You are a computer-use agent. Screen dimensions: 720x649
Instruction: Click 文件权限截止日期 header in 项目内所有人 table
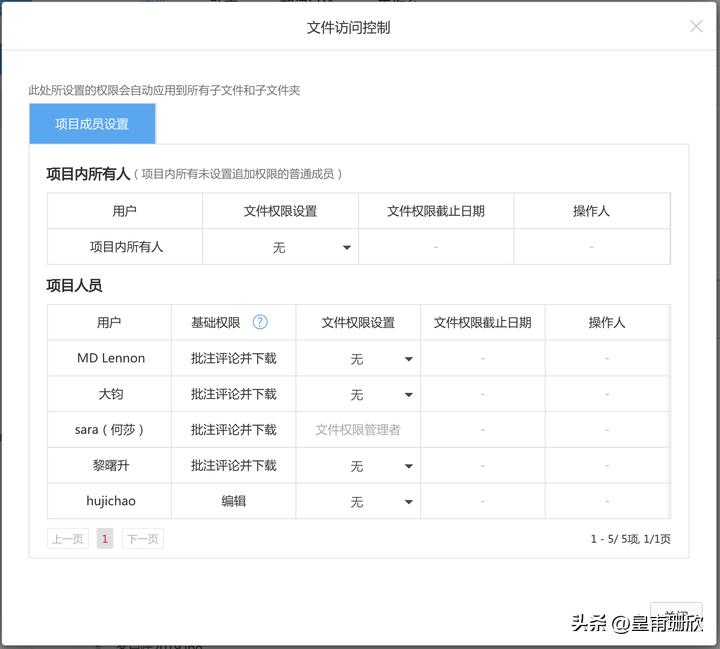click(x=436, y=211)
